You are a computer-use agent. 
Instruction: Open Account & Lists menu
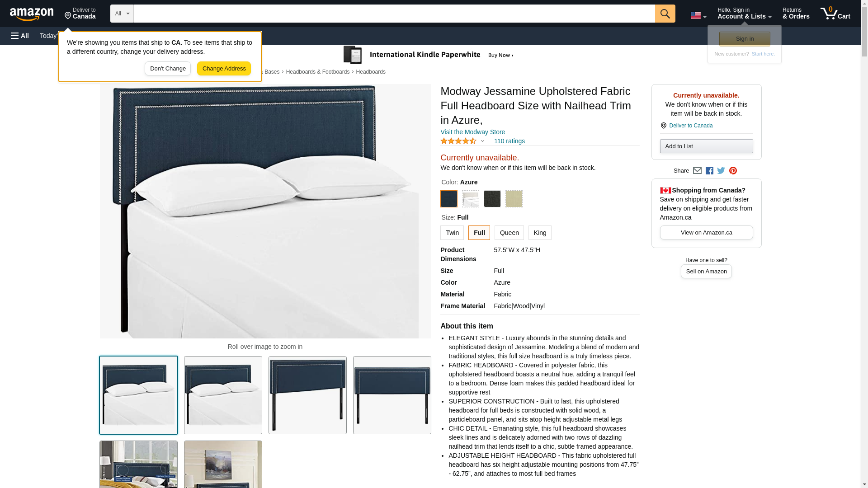tap(744, 14)
